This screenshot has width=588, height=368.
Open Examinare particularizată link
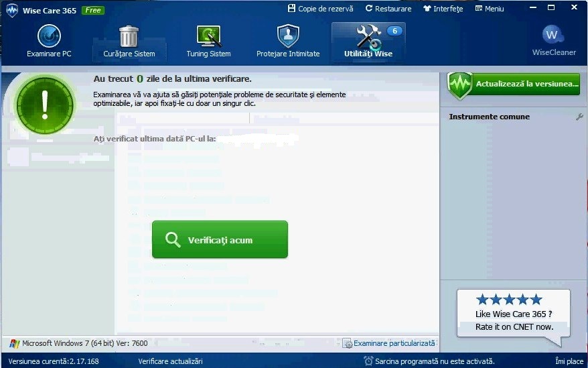tap(389, 343)
